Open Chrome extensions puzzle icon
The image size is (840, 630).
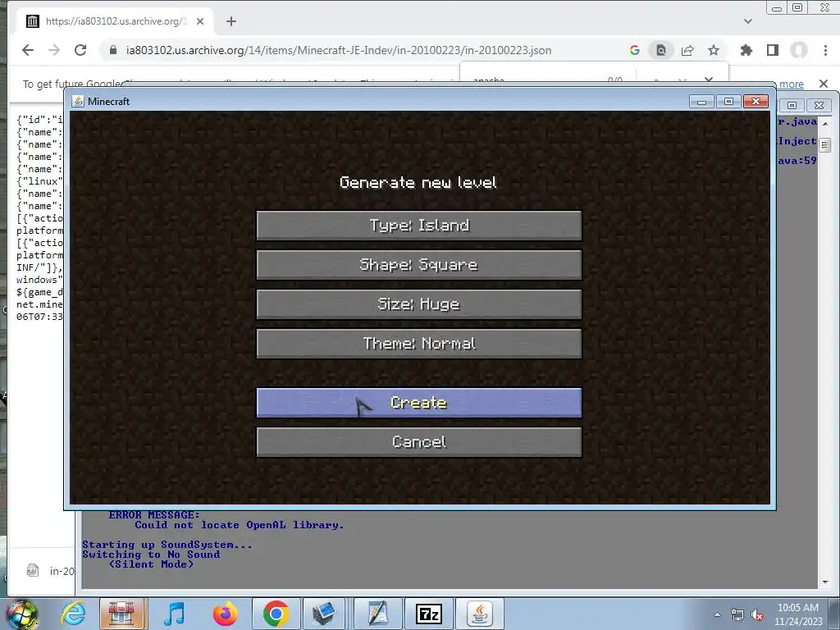point(746,50)
